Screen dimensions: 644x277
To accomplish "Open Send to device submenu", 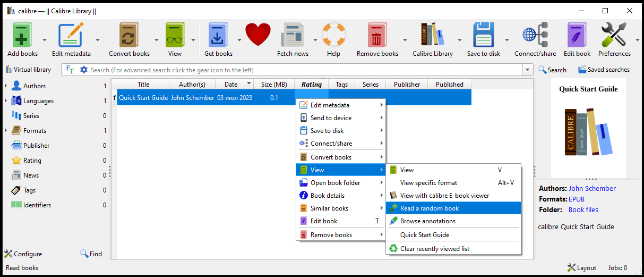I will tap(341, 117).
